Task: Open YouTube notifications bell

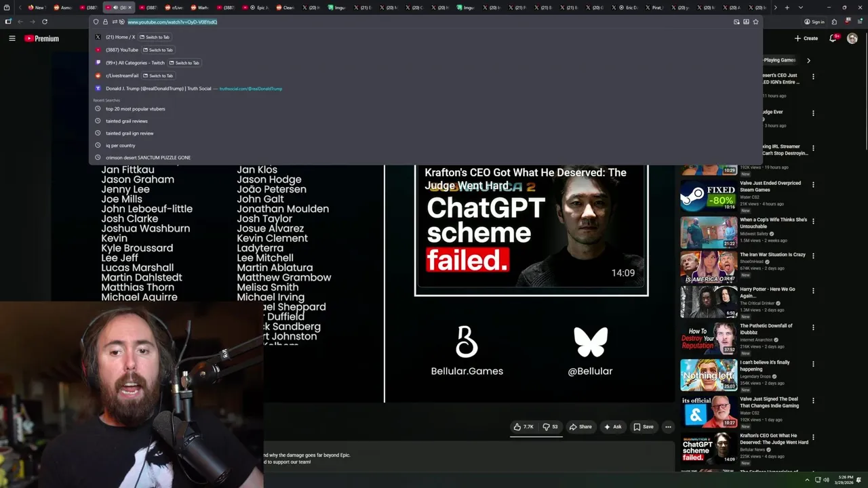Action: point(833,39)
